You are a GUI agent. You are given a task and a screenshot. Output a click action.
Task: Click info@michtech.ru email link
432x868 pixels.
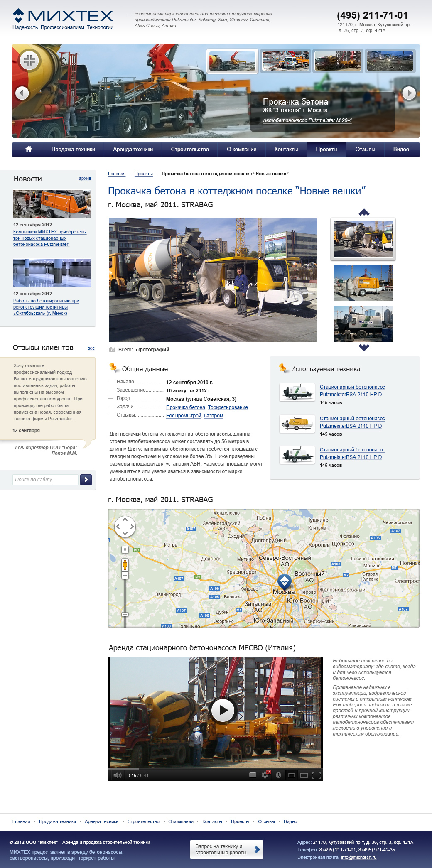pyautogui.click(x=358, y=857)
